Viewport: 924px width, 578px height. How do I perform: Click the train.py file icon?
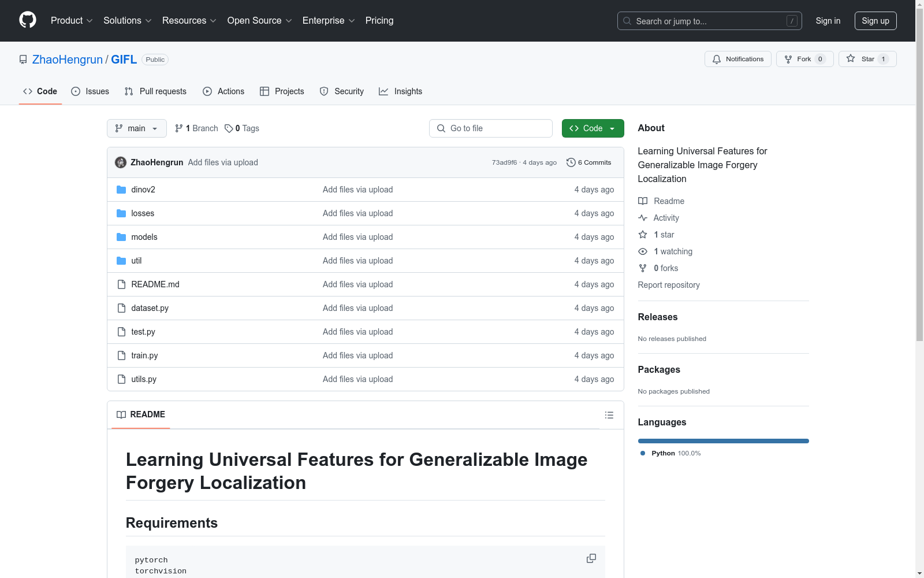[x=121, y=355]
